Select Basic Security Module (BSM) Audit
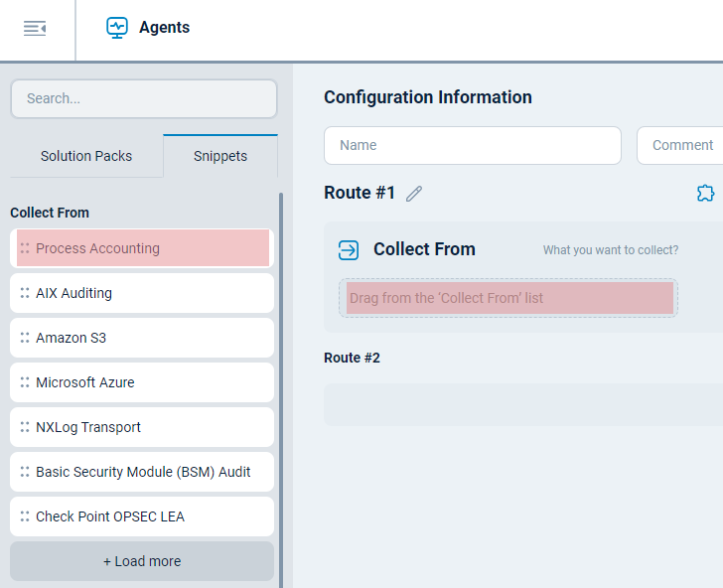The width and height of the screenshot is (723, 588). pyautogui.click(x=142, y=472)
